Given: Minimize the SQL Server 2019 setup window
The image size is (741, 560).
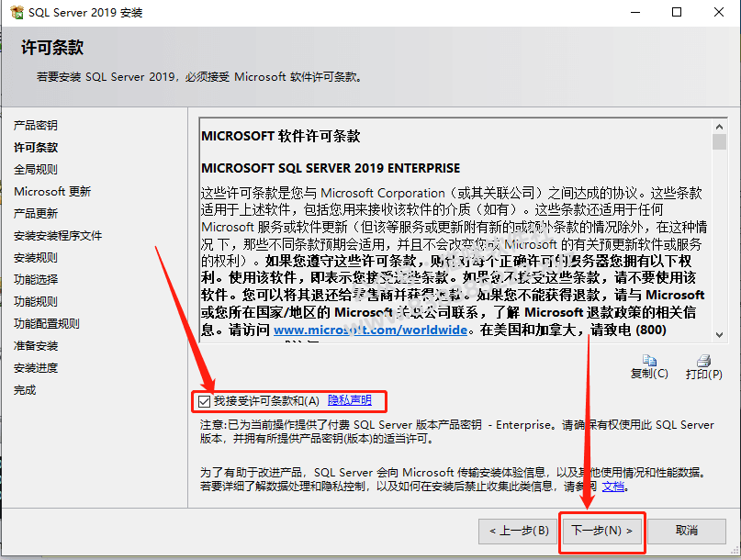Looking at the screenshot, I should tap(635, 12).
